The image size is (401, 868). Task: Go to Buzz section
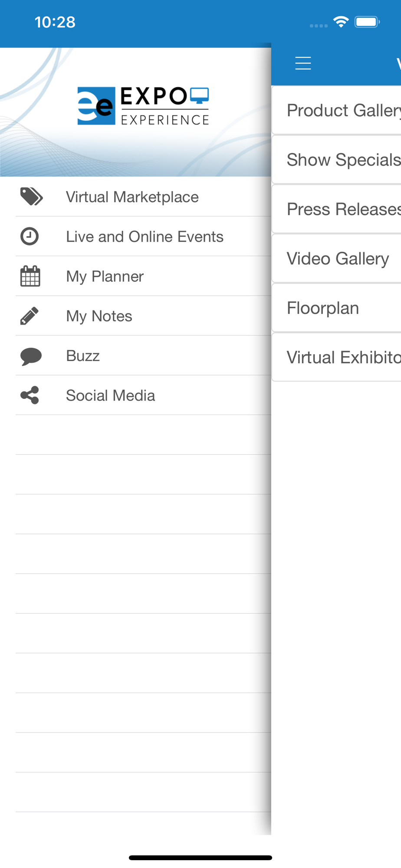click(143, 356)
